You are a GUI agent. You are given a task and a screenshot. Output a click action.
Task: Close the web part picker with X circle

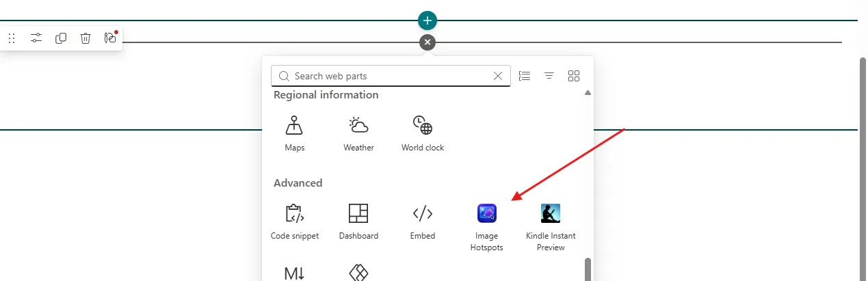point(428,42)
